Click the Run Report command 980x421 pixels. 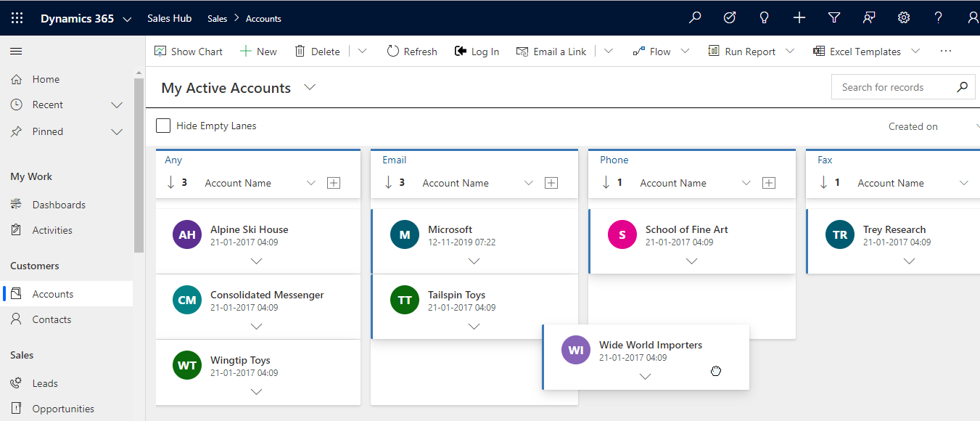click(x=741, y=52)
